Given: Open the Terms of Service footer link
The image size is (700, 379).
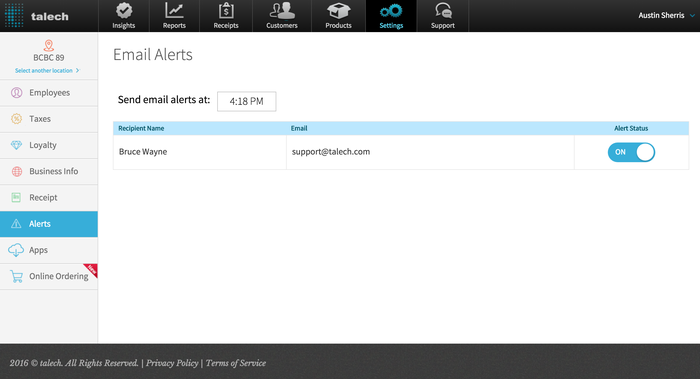Looking at the screenshot, I should click(x=236, y=363).
